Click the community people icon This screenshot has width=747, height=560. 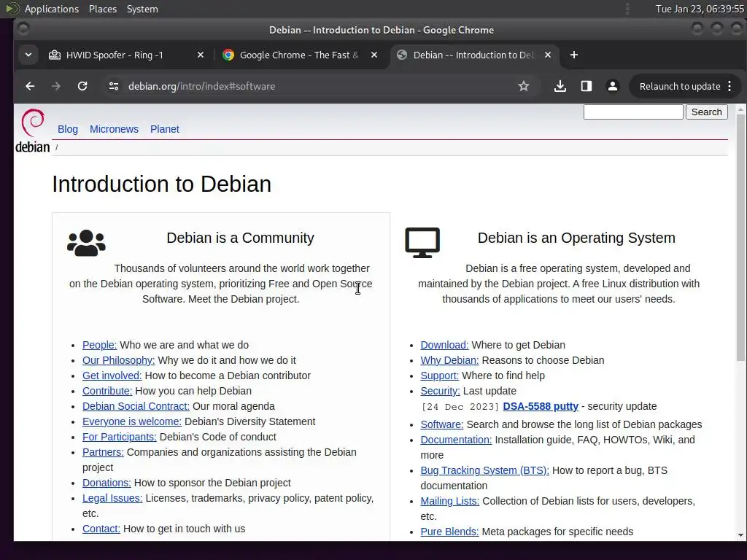86,243
